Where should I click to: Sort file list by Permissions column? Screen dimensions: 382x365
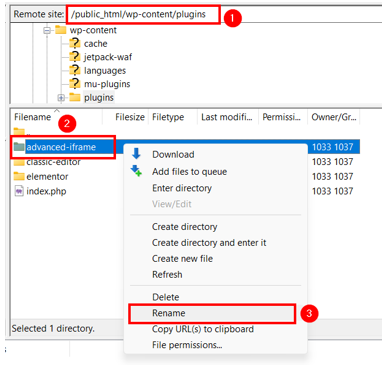tap(283, 117)
